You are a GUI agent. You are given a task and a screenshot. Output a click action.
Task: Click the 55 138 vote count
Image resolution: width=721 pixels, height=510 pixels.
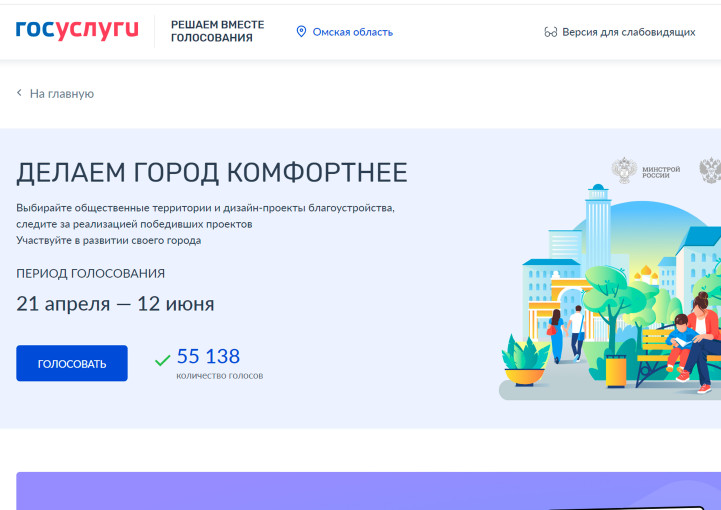coord(208,356)
